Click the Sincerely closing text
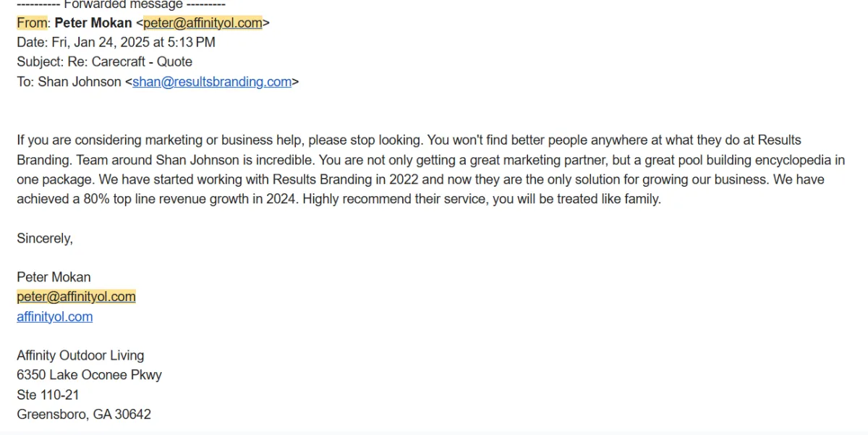The height and width of the screenshot is (435, 868). coord(45,238)
